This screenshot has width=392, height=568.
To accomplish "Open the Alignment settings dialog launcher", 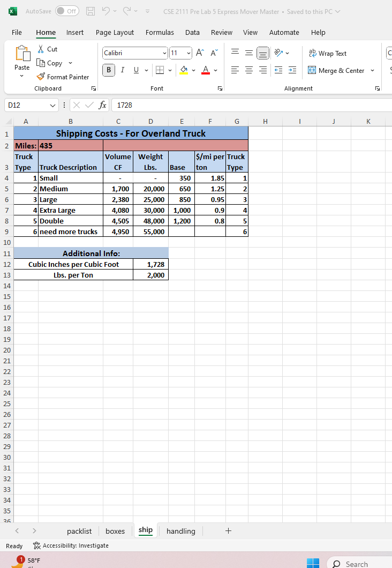I will click(378, 88).
